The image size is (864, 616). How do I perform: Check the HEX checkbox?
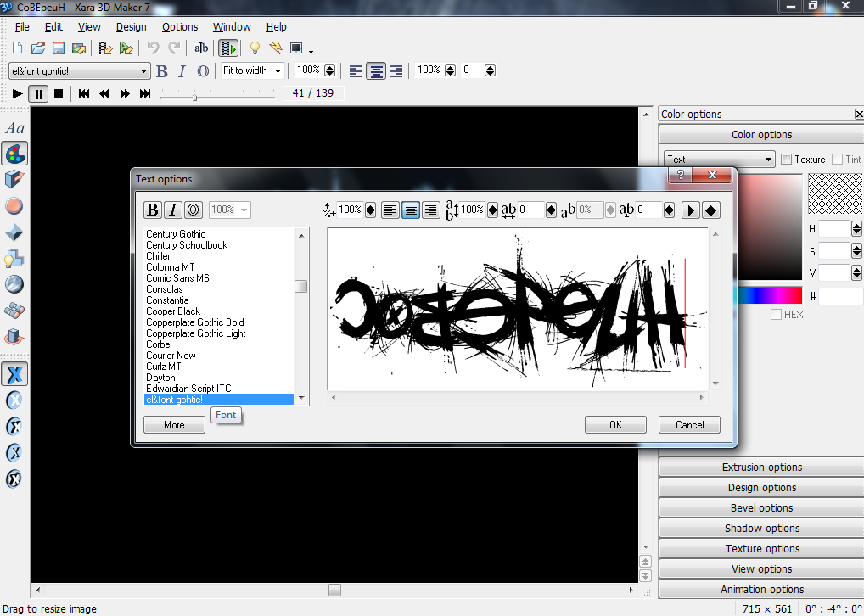pyautogui.click(x=777, y=315)
